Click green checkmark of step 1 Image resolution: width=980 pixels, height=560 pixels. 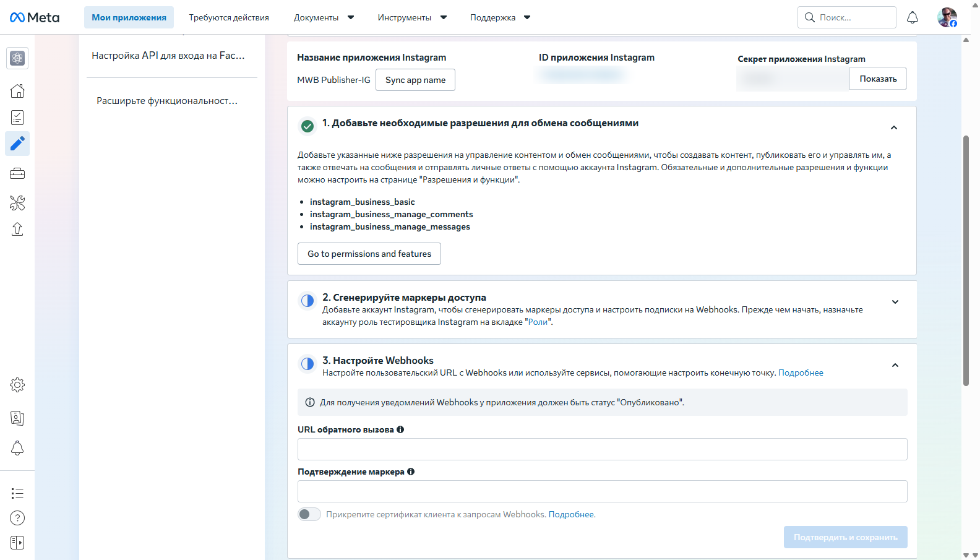(307, 127)
